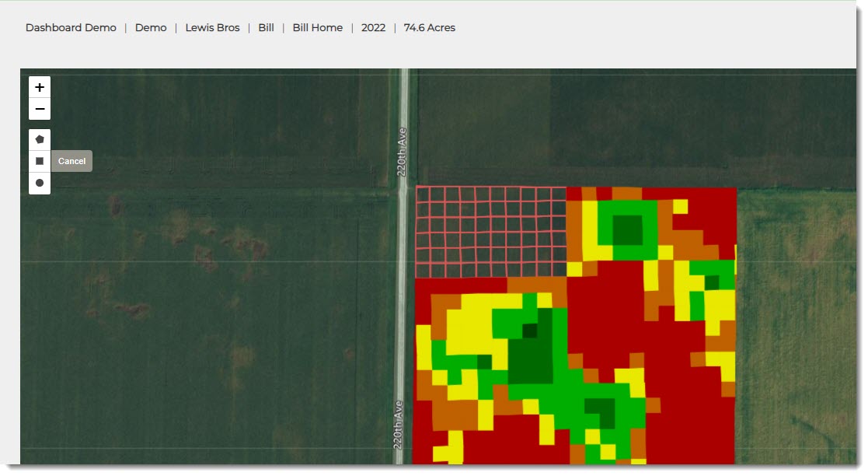Select the polygon draw tool

click(40, 140)
